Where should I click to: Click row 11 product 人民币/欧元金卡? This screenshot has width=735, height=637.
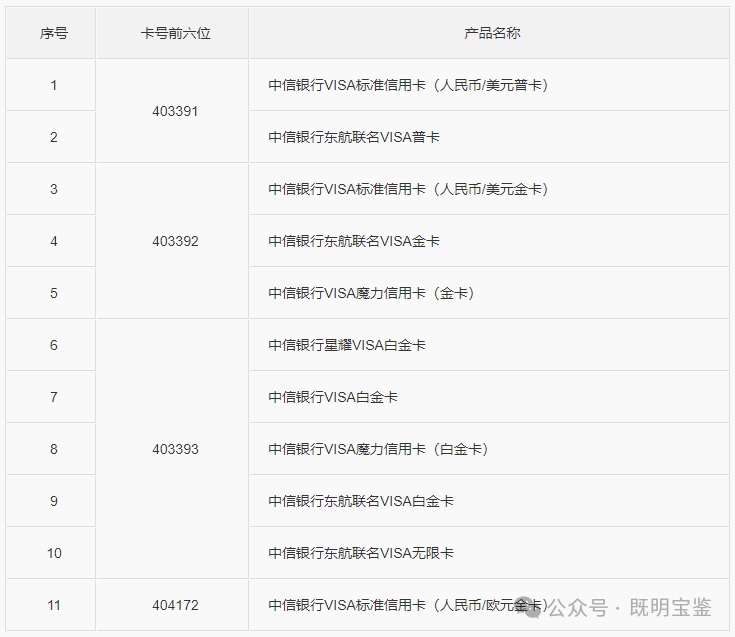408,606
